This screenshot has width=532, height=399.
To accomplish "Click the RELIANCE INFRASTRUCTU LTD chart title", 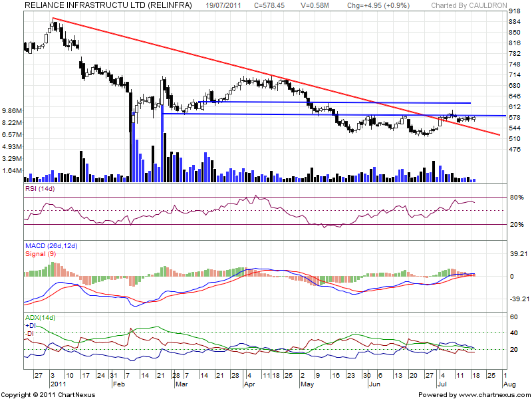I will coord(108,5).
